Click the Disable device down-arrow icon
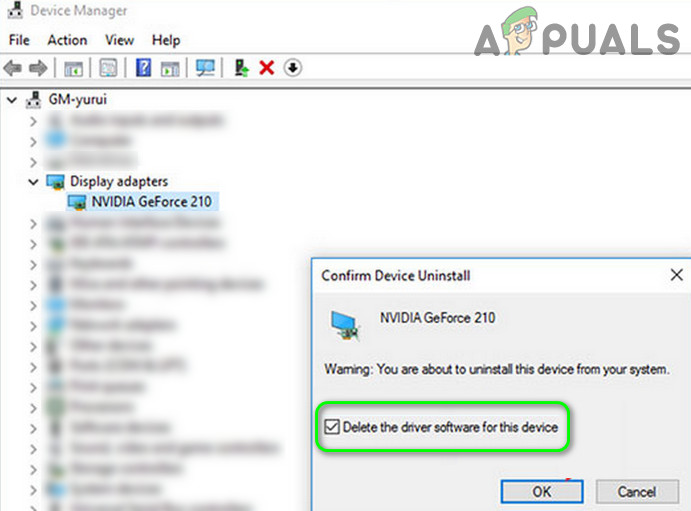691x511 pixels. point(293,68)
